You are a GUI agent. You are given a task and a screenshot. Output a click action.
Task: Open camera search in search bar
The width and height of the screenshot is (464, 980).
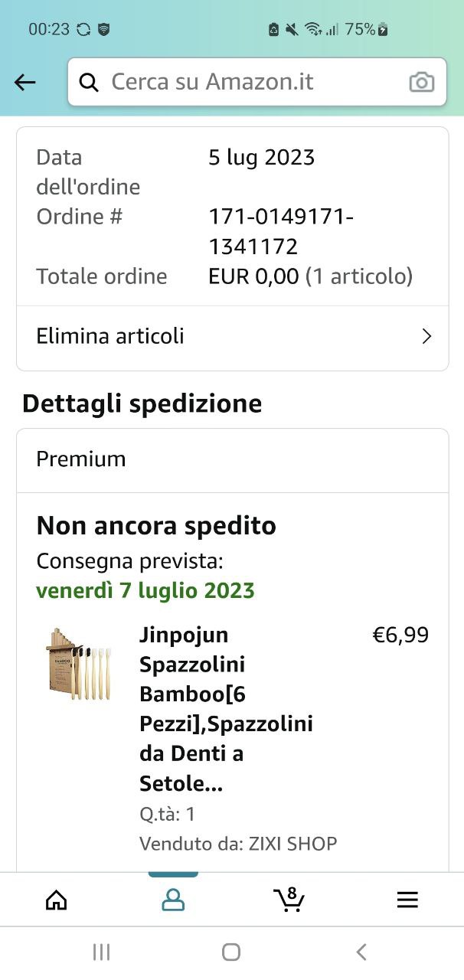click(421, 83)
